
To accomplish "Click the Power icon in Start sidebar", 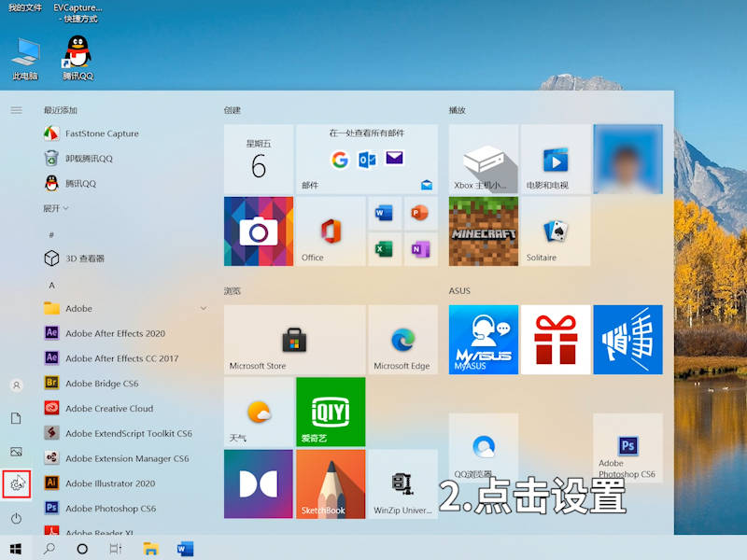I will 16,518.
